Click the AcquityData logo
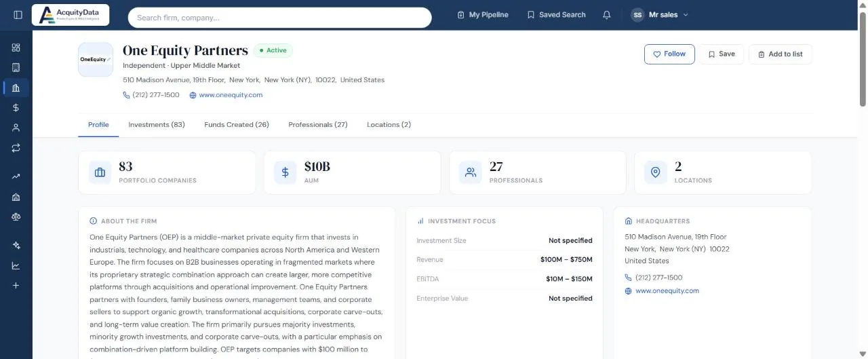Screen dimensions: 868x359 tap(71, 15)
